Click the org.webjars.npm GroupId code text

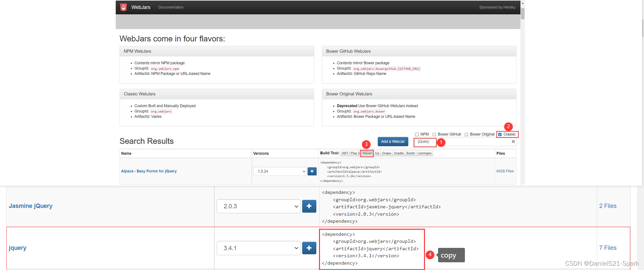point(165,69)
